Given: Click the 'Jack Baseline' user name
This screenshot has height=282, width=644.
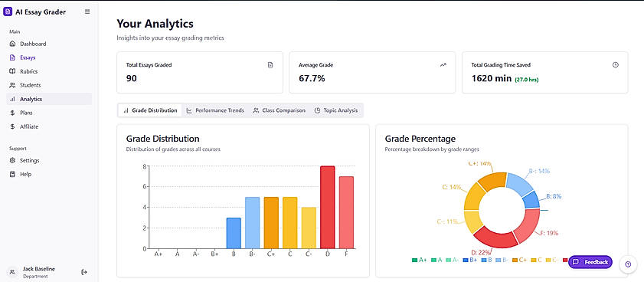Looking at the screenshot, I should click(39, 269).
